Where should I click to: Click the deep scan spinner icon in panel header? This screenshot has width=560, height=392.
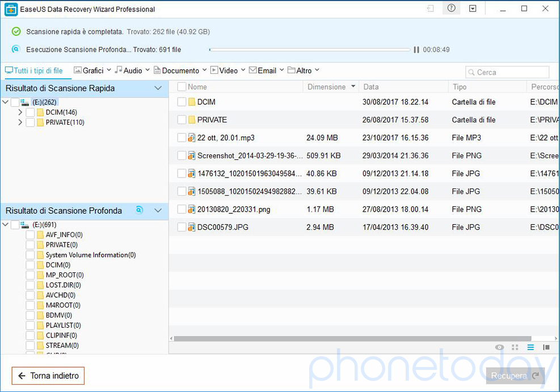pos(140,210)
